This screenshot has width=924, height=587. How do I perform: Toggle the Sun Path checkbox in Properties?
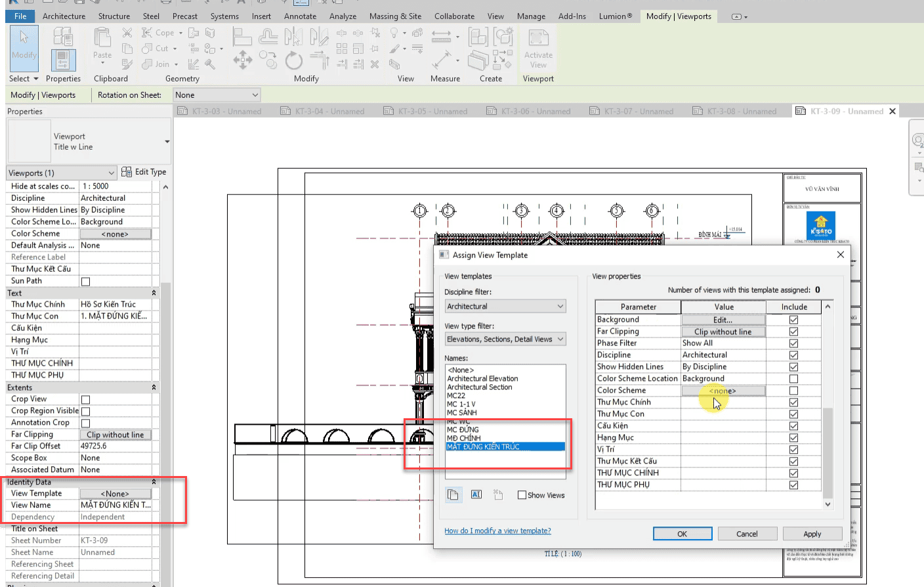coord(85,282)
